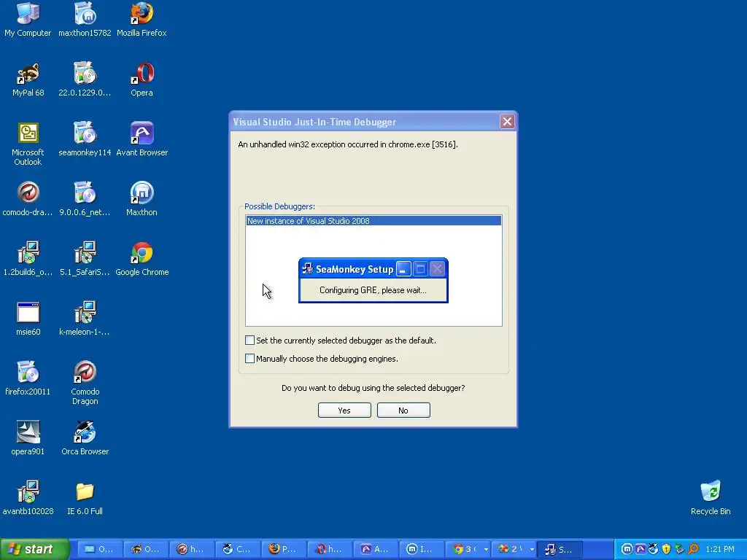
Task: Select 'New instance of Visual Studio 2008'
Action: coord(373,220)
